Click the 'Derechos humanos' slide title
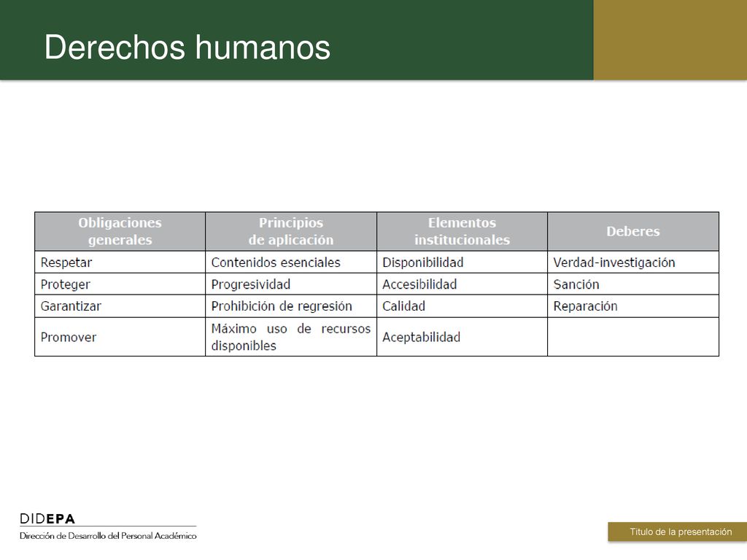The height and width of the screenshot is (560, 747). pos(187,47)
